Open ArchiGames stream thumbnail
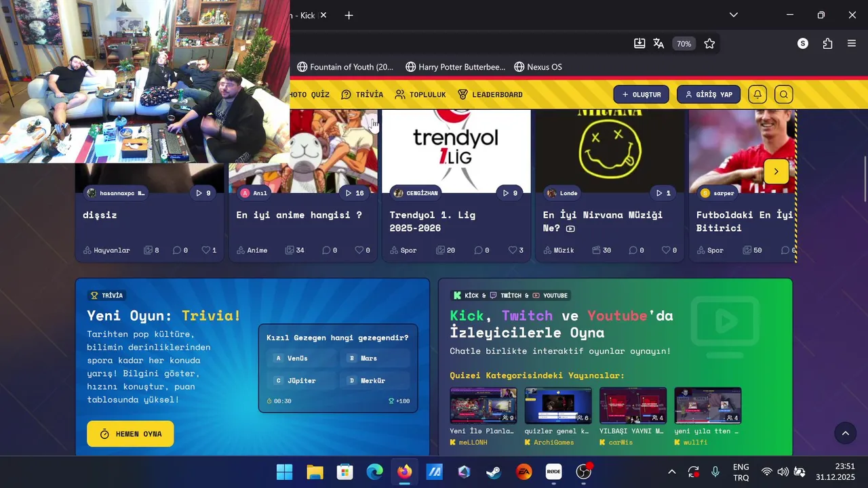 pos(558,405)
